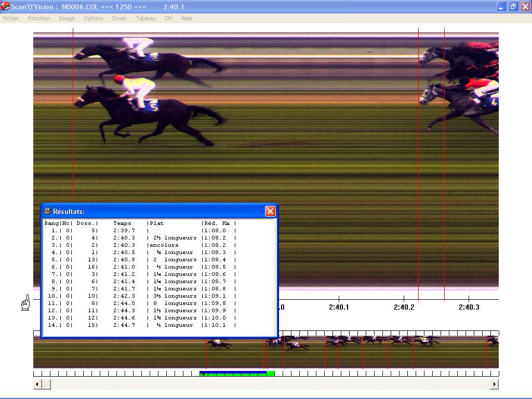Select rank 7 row with time 2:41.2
This screenshot has width=532, height=399.
[x=140, y=274]
